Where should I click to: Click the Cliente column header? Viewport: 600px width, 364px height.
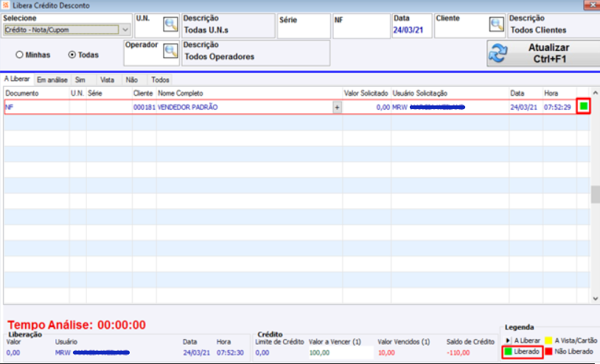[x=144, y=94]
